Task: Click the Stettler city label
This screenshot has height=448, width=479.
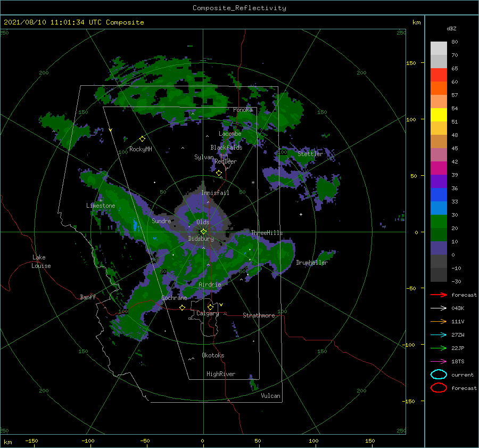Action: 310,154
